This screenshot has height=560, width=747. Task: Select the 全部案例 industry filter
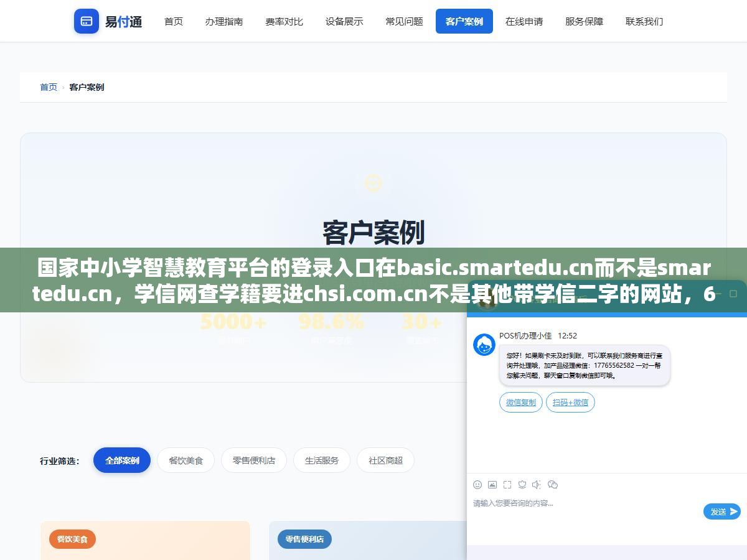point(122,460)
